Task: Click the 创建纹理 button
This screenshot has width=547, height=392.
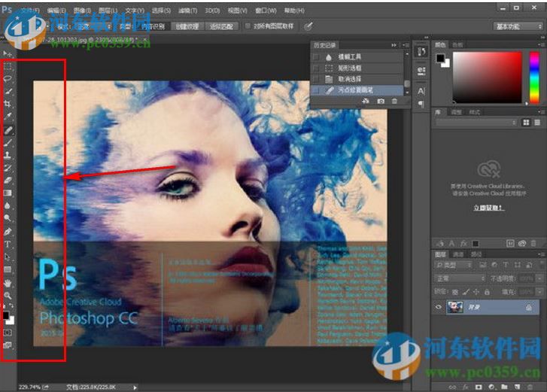Action: point(187,26)
